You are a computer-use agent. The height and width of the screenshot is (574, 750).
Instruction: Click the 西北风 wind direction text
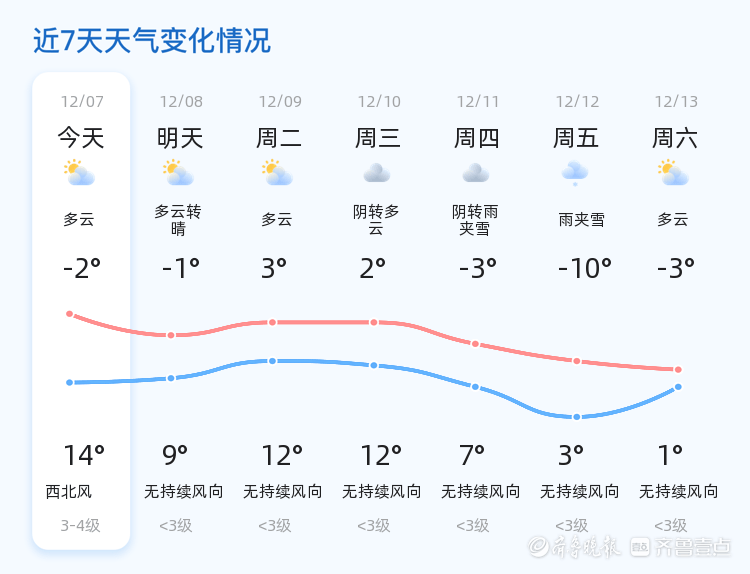coord(69,492)
